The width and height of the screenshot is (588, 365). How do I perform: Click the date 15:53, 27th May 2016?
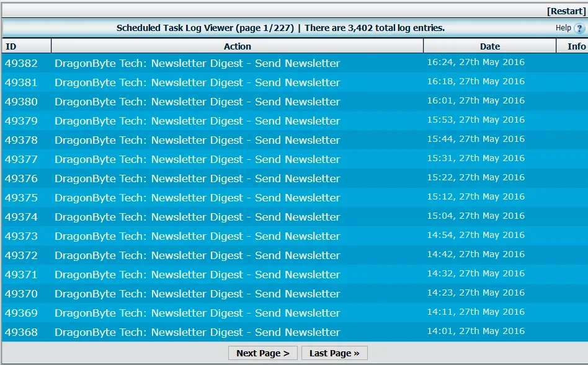[x=476, y=120]
